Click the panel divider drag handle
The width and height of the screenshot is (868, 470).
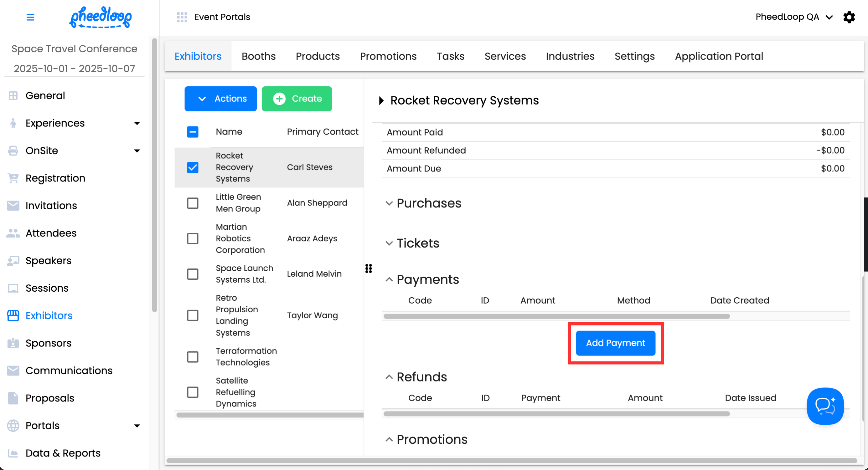368,268
